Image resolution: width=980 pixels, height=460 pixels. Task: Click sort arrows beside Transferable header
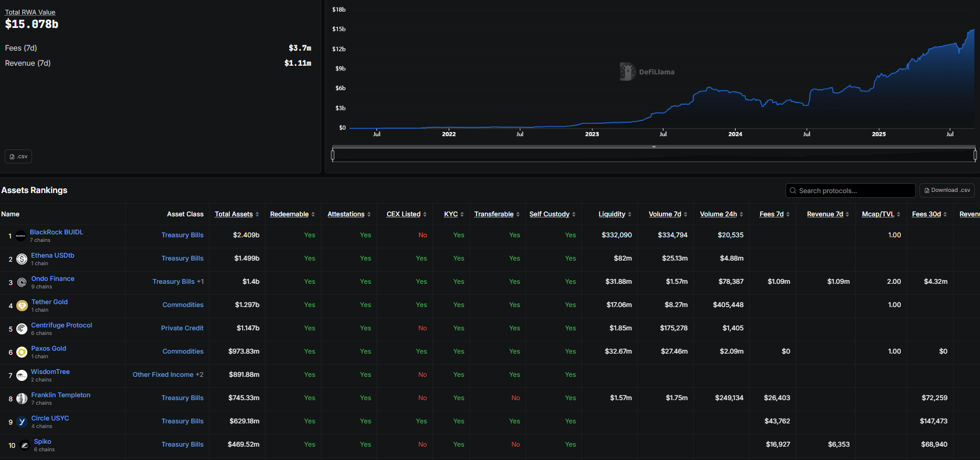click(518, 215)
